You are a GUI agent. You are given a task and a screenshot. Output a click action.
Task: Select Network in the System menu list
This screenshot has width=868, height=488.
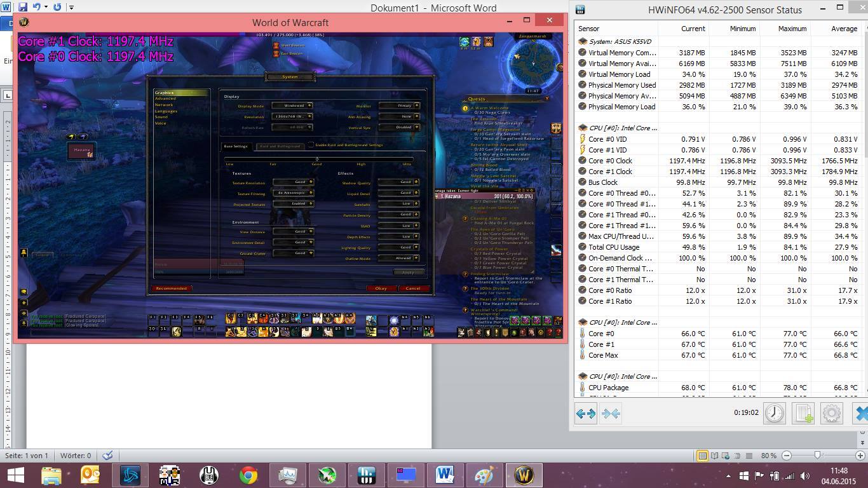[164, 105]
